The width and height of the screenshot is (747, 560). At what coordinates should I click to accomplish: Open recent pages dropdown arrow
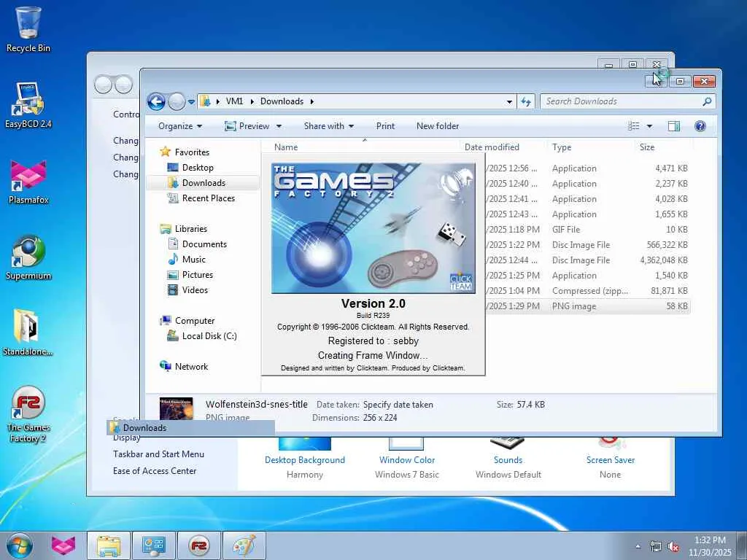tap(191, 102)
